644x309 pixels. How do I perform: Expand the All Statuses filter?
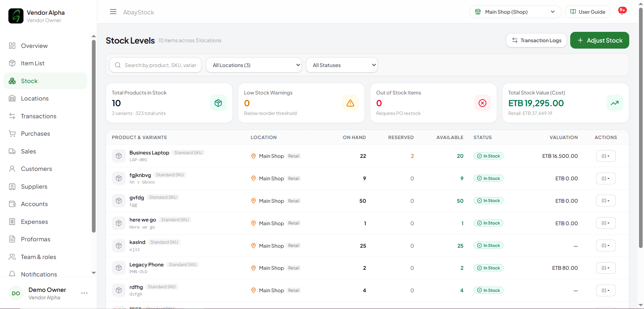(x=342, y=65)
